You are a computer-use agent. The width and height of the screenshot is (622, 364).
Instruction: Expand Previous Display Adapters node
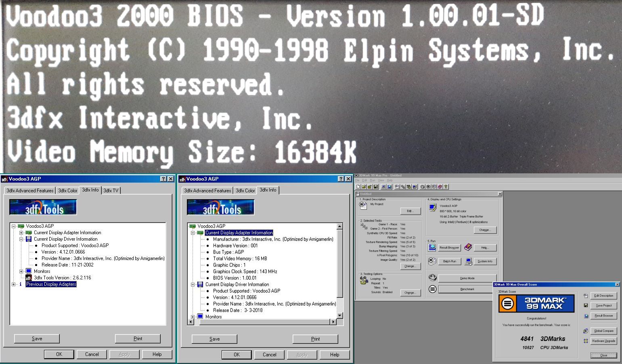(x=13, y=284)
